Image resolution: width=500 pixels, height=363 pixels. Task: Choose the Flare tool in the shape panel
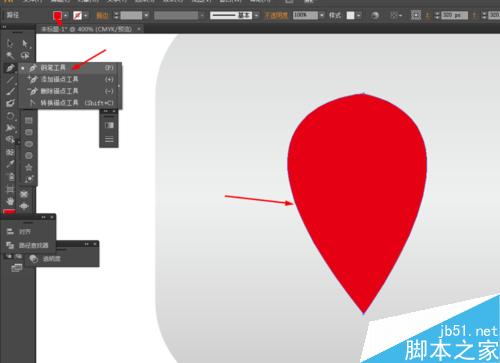(x=29, y=179)
